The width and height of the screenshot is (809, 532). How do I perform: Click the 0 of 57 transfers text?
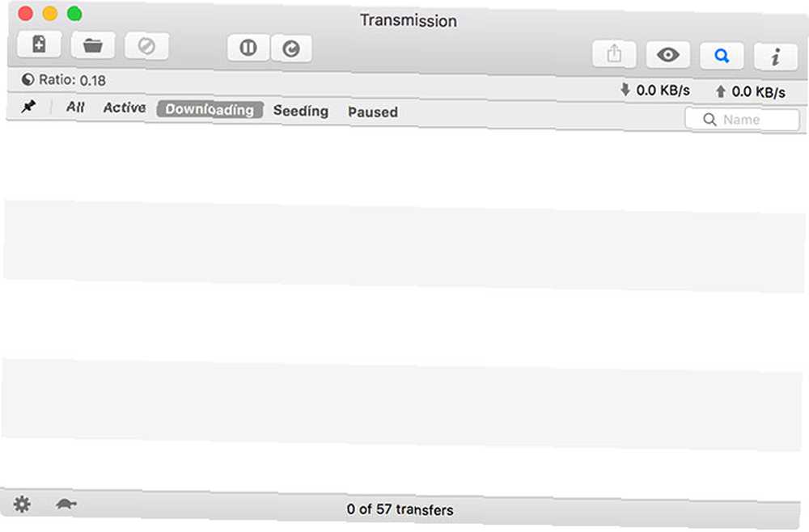(x=400, y=509)
